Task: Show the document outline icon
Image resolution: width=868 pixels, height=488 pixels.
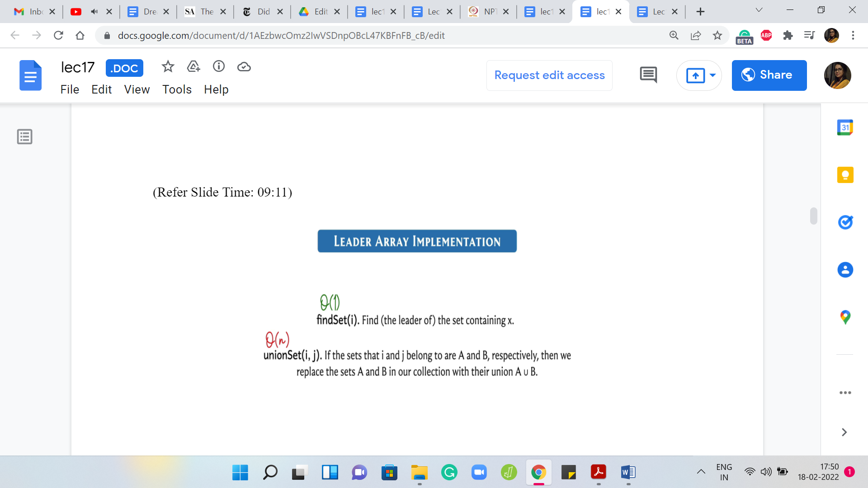Action: (25, 136)
